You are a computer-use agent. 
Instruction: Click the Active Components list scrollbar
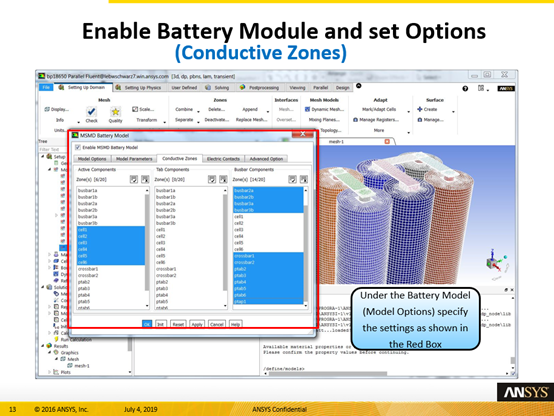click(x=147, y=247)
